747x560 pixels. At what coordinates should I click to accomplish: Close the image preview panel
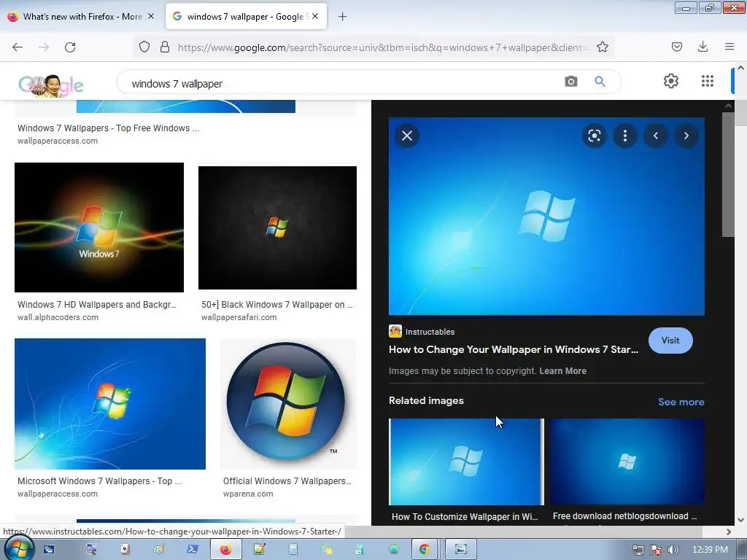pyautogui.click(x=407, y=136)
